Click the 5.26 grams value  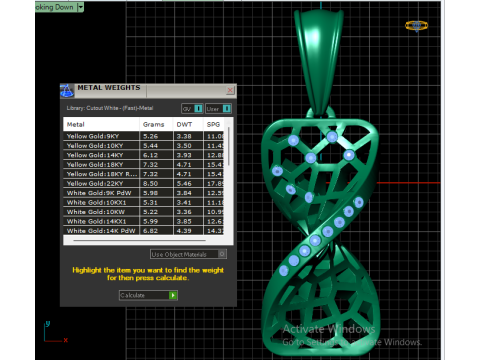click(150, 136)
